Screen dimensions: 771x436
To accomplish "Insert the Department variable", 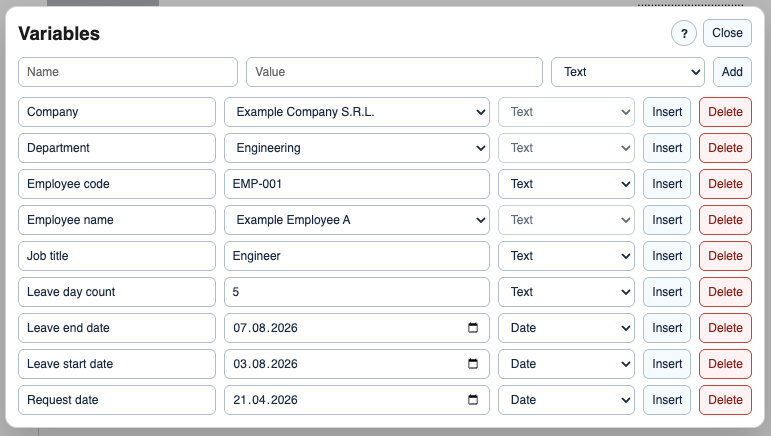I will point(667,148).
